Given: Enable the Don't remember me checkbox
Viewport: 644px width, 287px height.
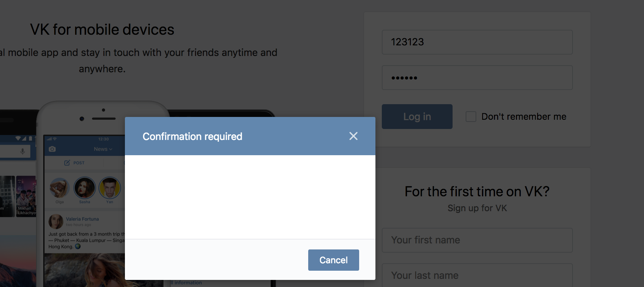Looking at the screenshot, I should tap(471, 116).
